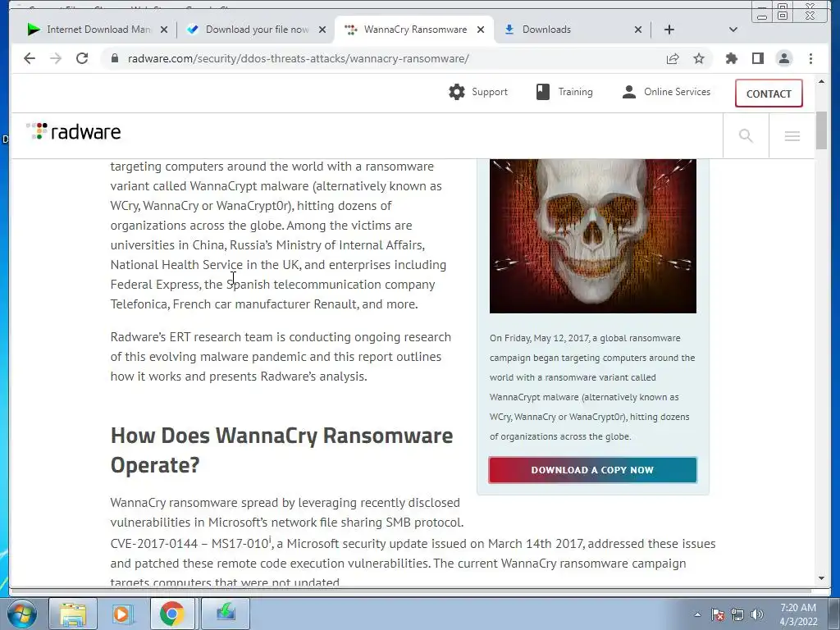
Task: Open the site search magnifier
Action: (x=746, y=135)
